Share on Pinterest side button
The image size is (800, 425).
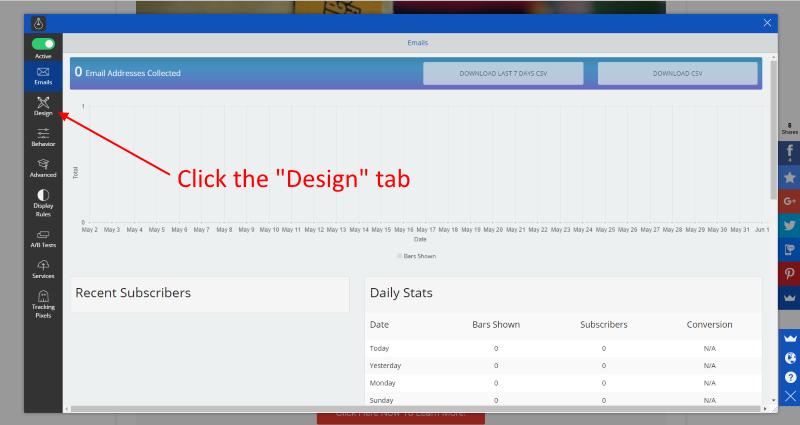[x=789, y=273]
